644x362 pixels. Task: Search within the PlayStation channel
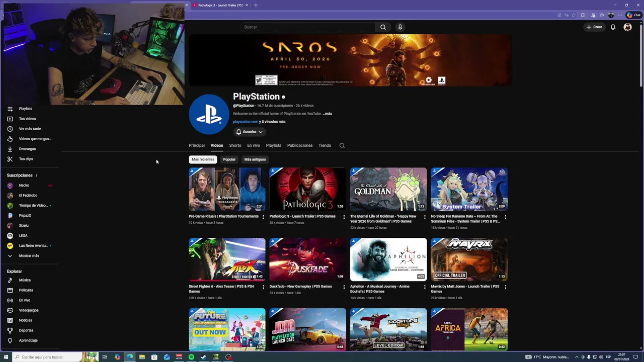point(342,145)
